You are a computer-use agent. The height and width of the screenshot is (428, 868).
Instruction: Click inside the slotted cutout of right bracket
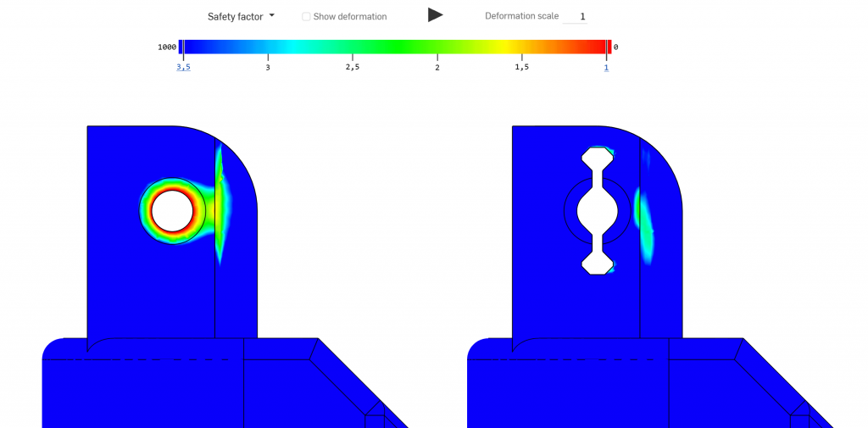point(598,211)
